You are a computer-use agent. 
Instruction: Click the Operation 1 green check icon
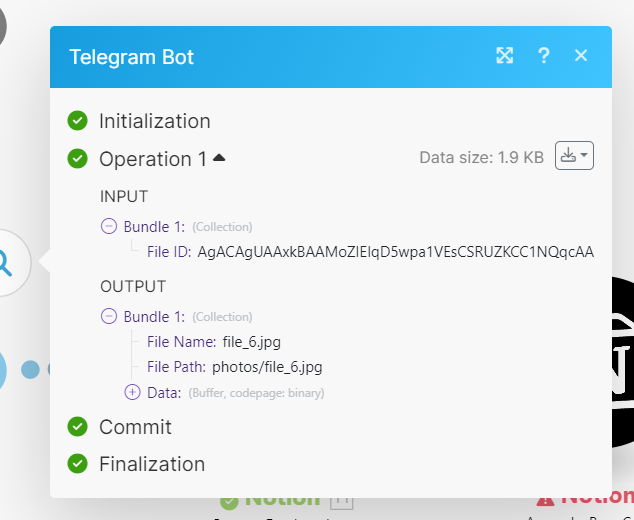click(x=77, y=158)
